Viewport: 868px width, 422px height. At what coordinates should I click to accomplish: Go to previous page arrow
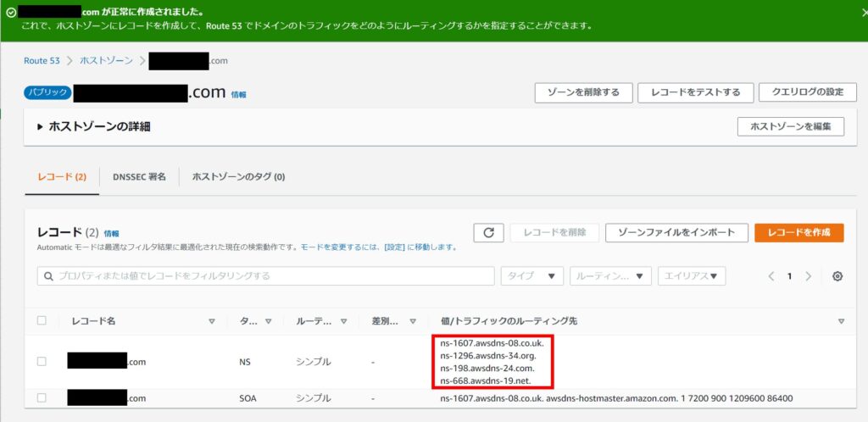(x=771, y=276)
